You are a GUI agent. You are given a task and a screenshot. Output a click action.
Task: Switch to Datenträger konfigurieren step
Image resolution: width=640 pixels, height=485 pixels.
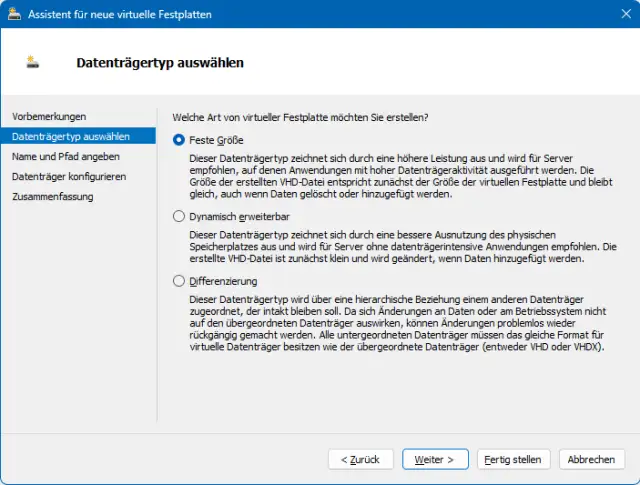coord(69,176)
